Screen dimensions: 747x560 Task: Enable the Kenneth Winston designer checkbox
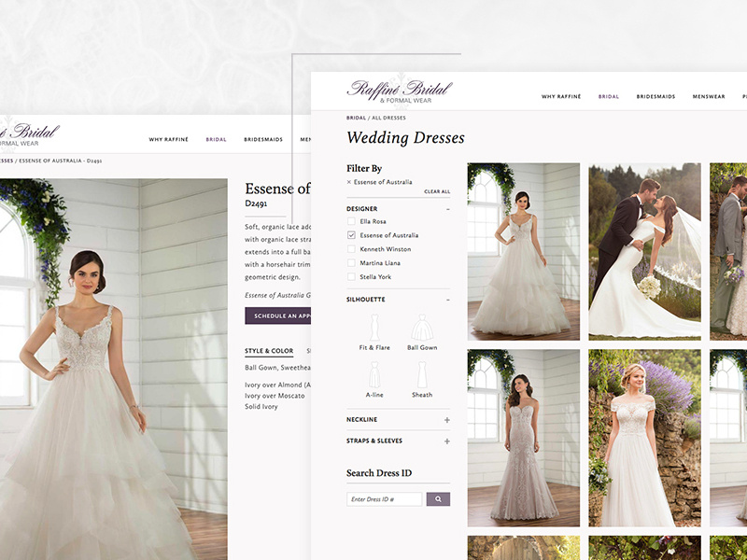[x=351, y=249]
